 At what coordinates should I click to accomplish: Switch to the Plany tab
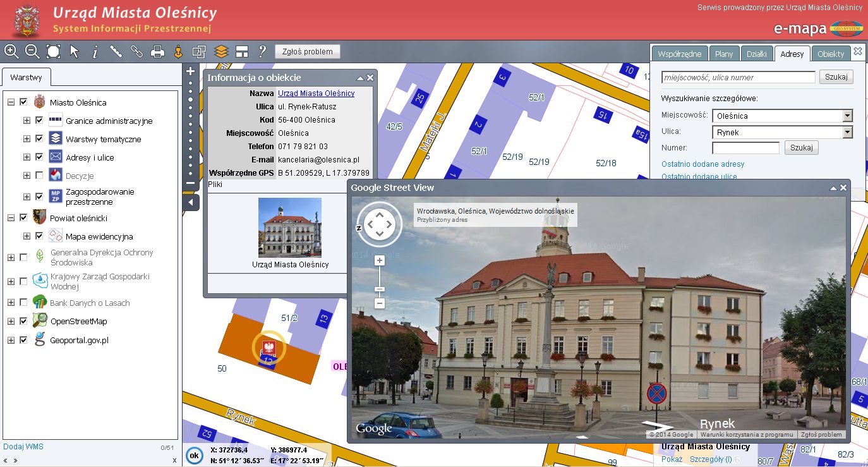[724, 54]
